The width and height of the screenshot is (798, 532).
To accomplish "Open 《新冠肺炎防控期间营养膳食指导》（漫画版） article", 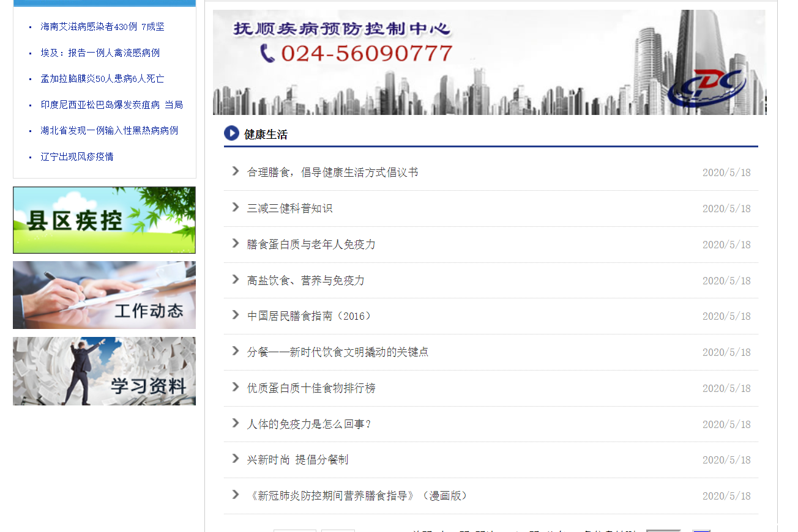I will click(359, 496).
